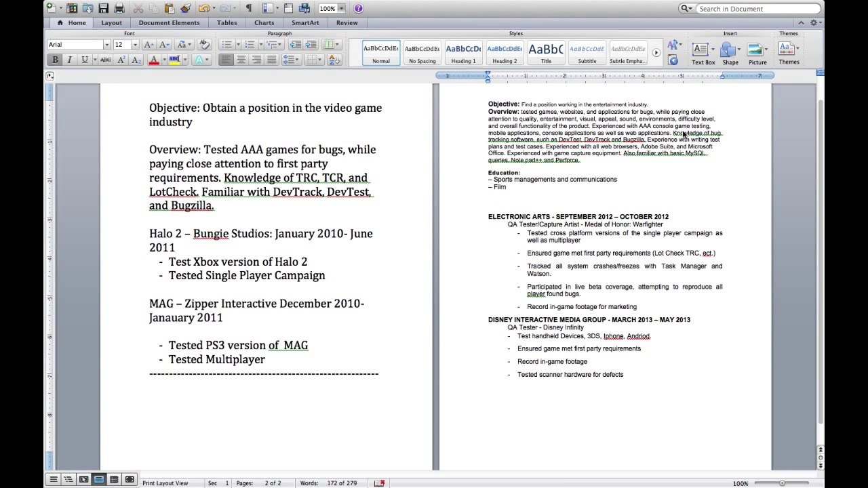Apply the Subtitle style

587,53
